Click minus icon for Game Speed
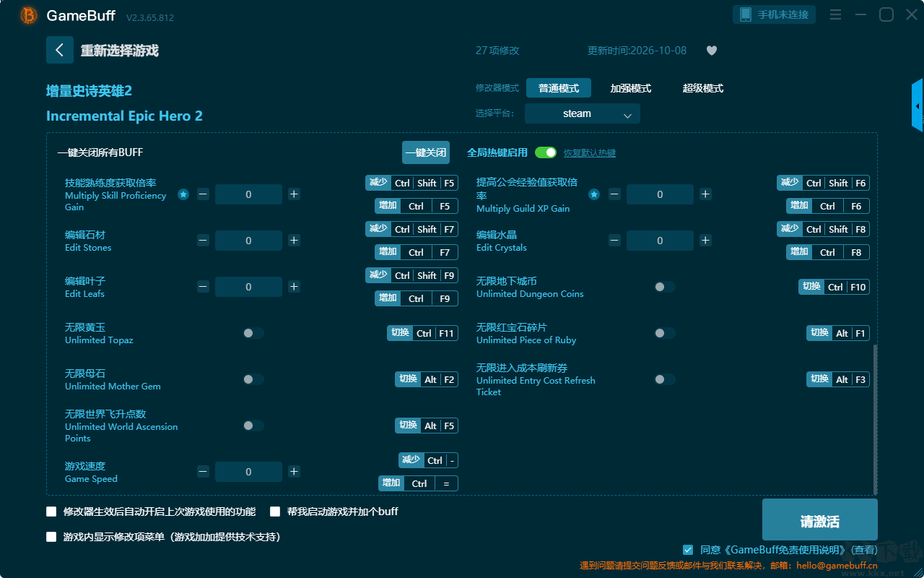This screenshot has width=924, height=578. [203, 472]
